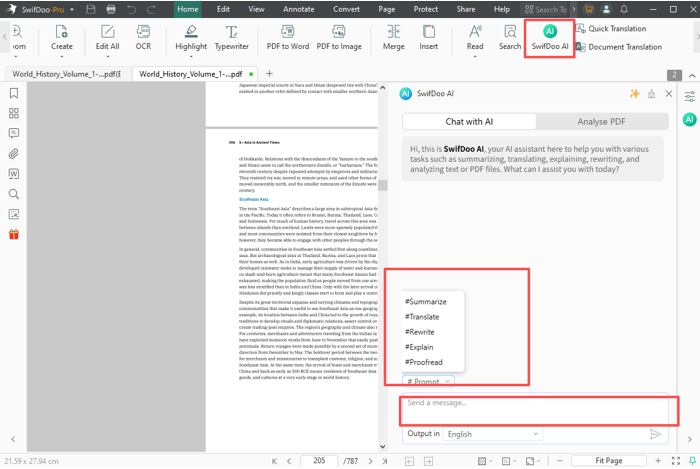This screenshot has height=469, width=700.
Task: Redo the last action
Action: click(151, 9)
